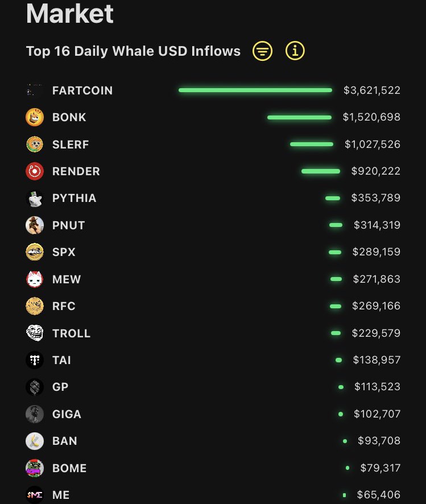Open the PYTHIA token name

75,198
